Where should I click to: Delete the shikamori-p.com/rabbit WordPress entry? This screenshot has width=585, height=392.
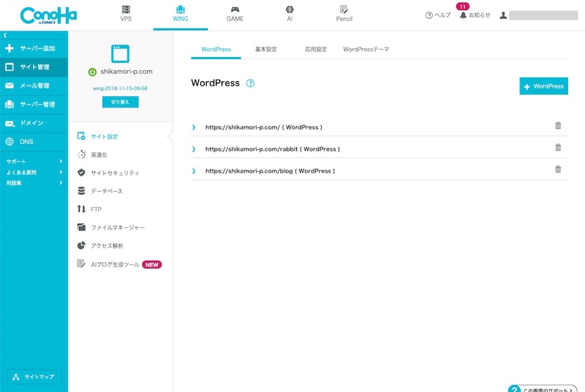coord(558,148)
